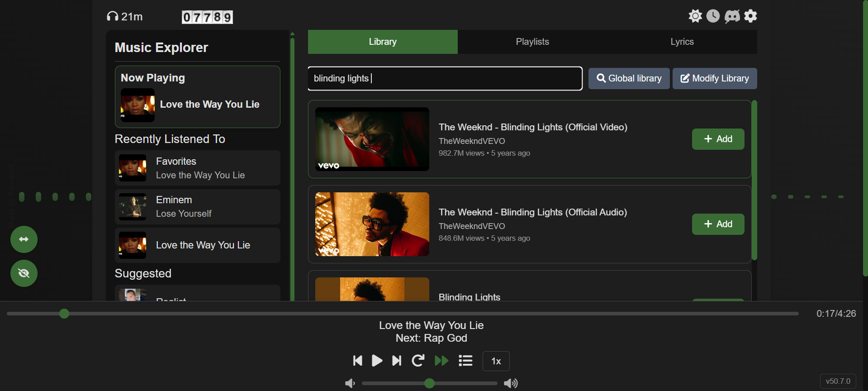Viewport: 868px width, 391px height.
Task: Open Blinding Lights Official Video thumbnail
Action: pos(372,139)
